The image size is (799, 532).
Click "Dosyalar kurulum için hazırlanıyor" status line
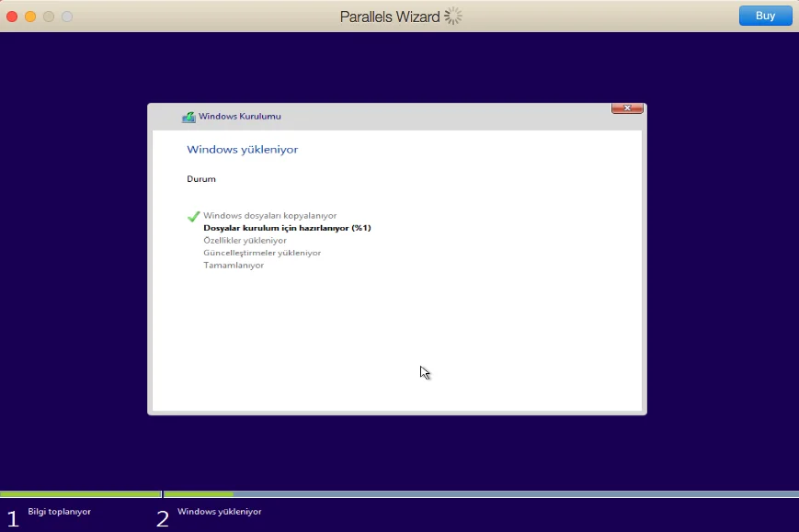tap(287, 228)
